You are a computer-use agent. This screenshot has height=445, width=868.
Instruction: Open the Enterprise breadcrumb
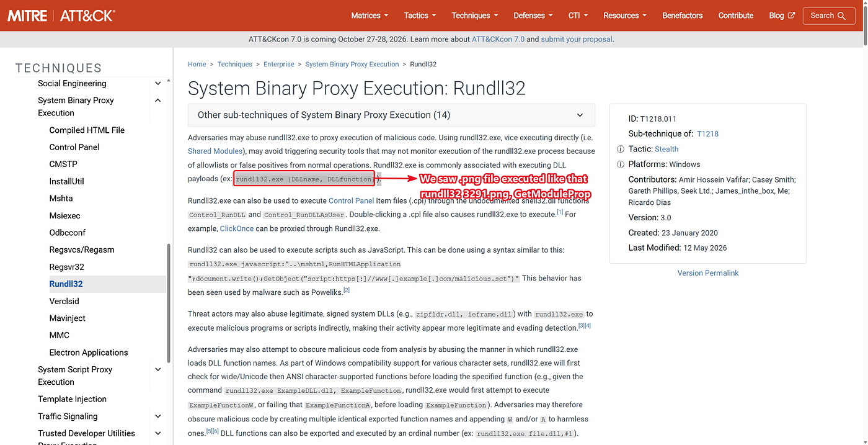pos(279,64)
